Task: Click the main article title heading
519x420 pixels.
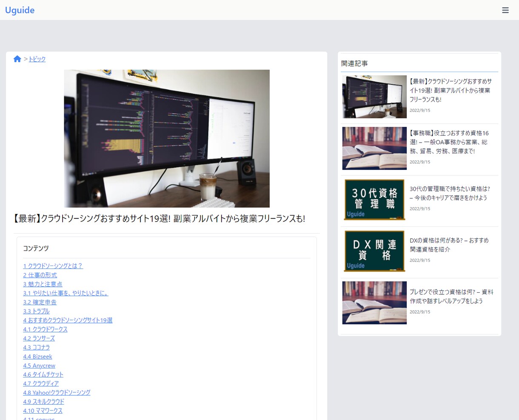Action: [160, 219]
